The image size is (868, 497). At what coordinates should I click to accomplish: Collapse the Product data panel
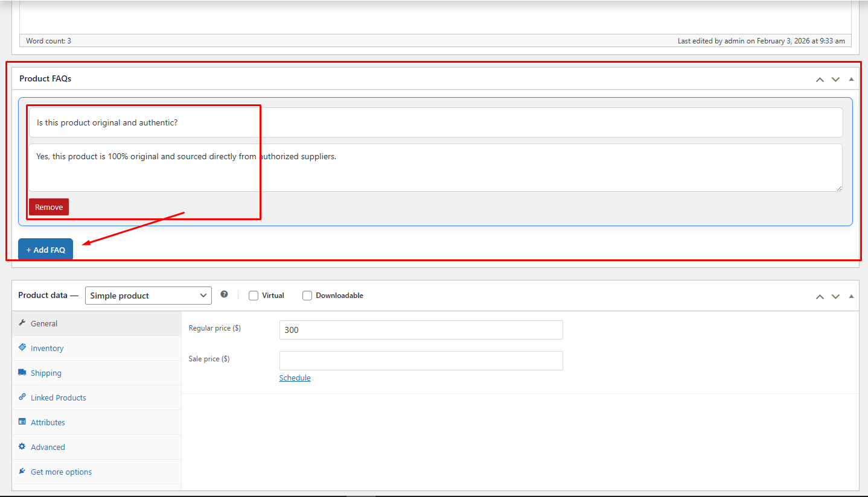(x=851, y=296)
